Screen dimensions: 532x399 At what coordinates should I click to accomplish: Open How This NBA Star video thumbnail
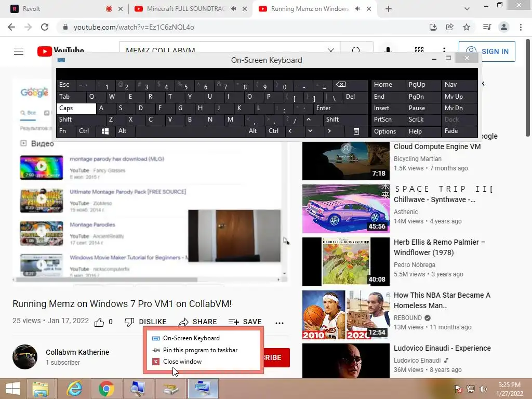click(345, 314)
